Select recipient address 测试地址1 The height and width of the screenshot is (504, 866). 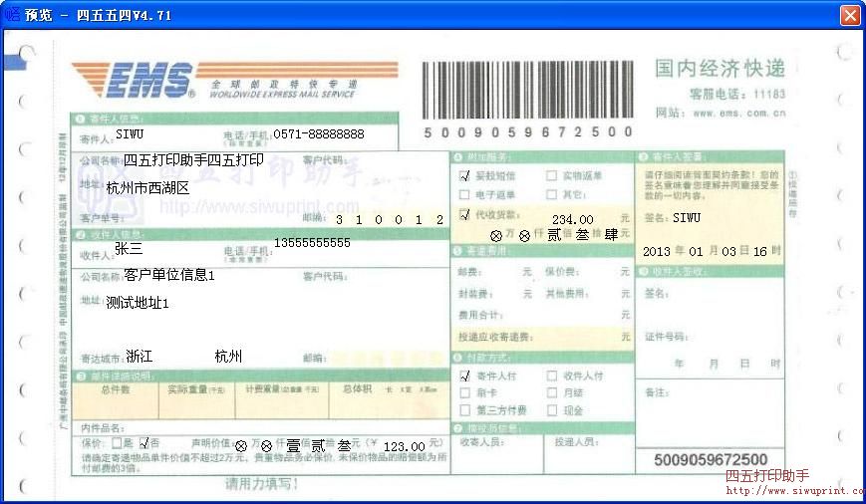tap(137, 303)
